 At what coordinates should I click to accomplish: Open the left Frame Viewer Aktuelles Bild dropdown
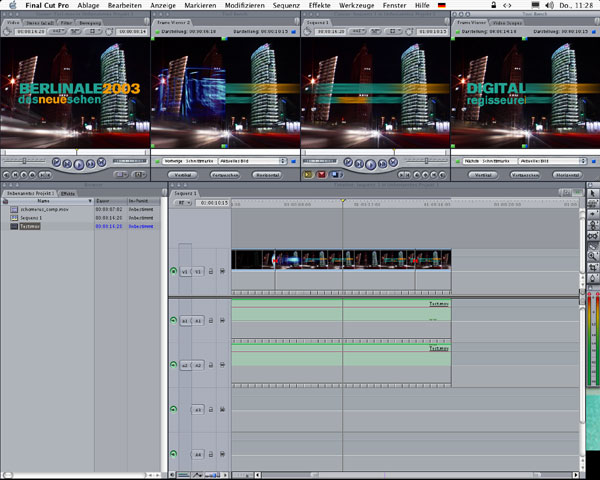[x=253, y=161]
